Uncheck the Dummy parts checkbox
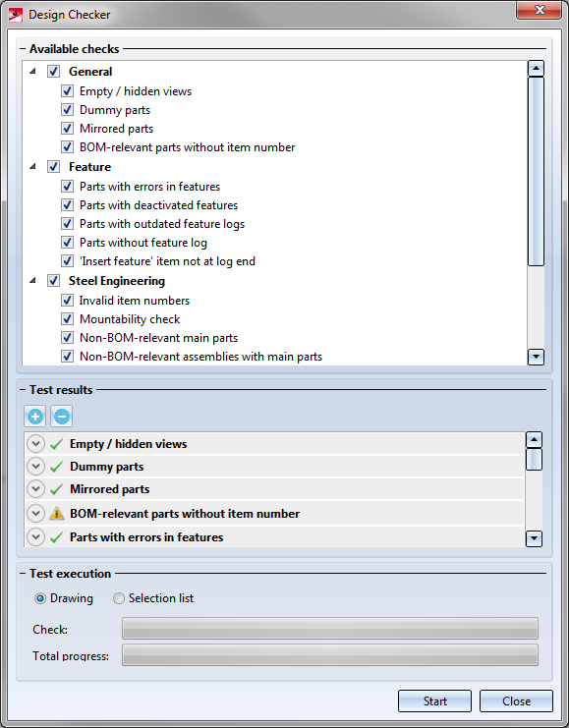The height and width of the screenshot is (728, 569). pyautogui.click(x=68, y=110)
